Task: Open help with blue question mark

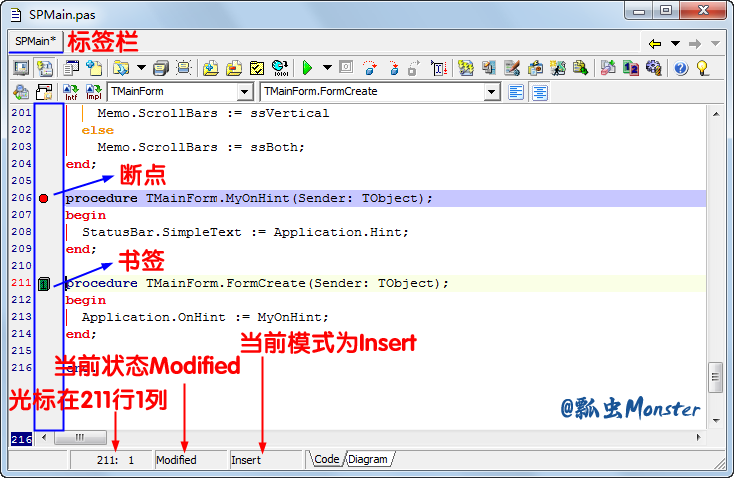Action: [x=681, y=68]
